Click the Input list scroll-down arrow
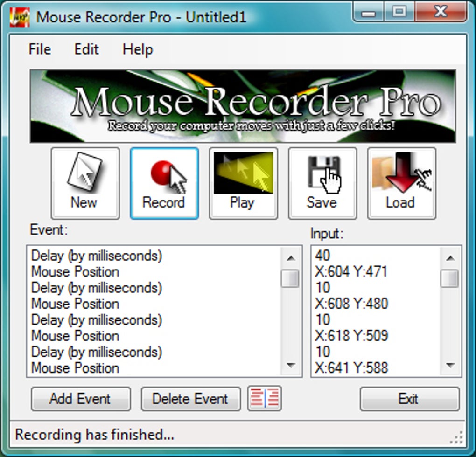Screen dimensions: 476x457 point(450,365)
